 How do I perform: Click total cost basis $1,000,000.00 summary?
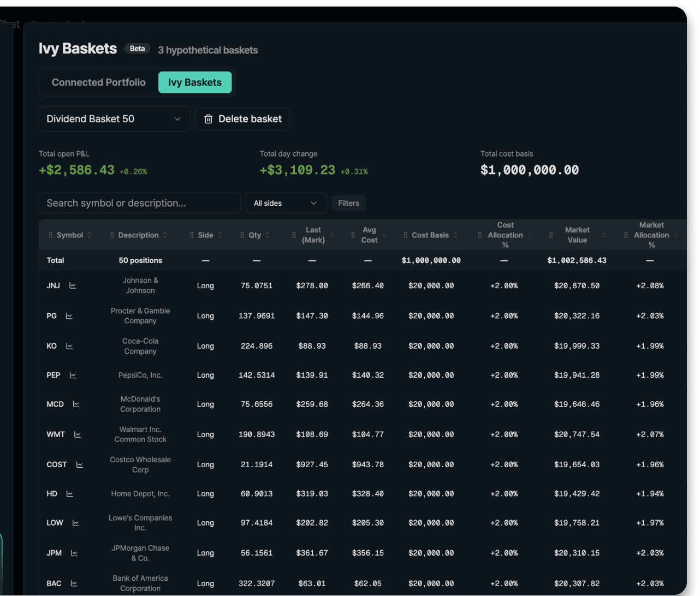530,170
